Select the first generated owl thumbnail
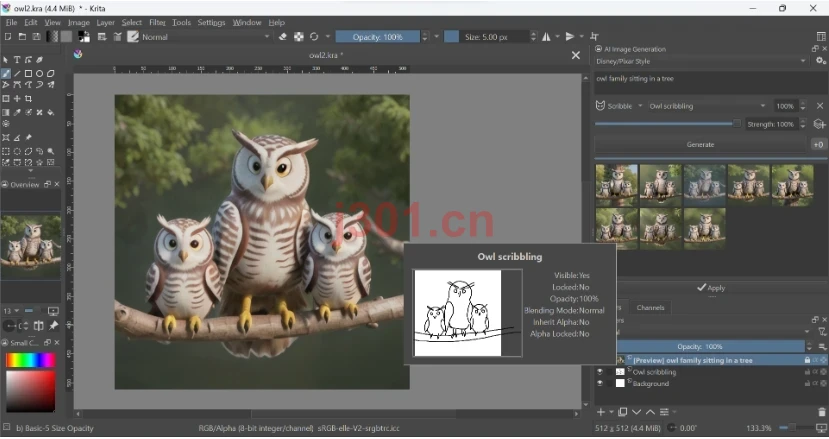829x439 pixels. (x=616, y=185)
